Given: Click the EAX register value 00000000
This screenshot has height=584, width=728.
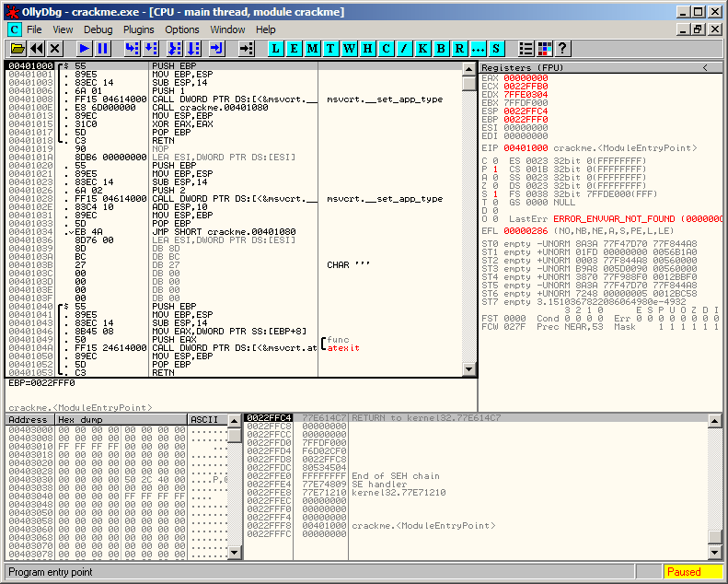Looking at the screenshot, I should (526, 78).
